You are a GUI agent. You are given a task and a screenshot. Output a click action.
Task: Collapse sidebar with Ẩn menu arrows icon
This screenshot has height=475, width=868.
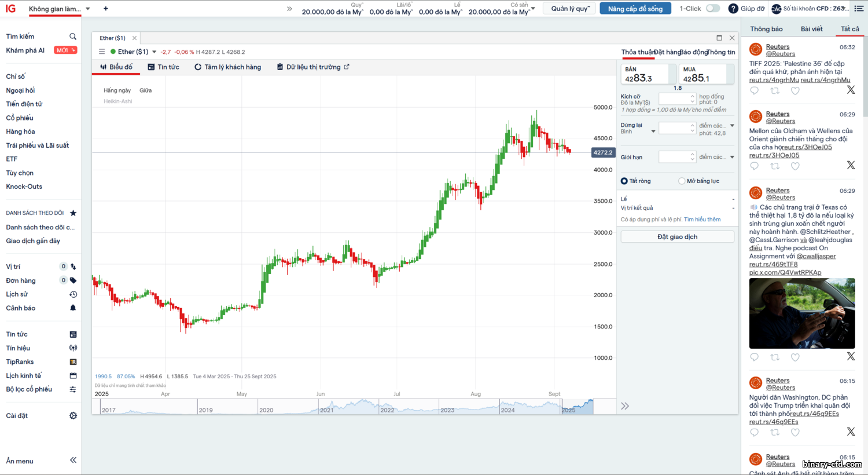coord(73,461)
